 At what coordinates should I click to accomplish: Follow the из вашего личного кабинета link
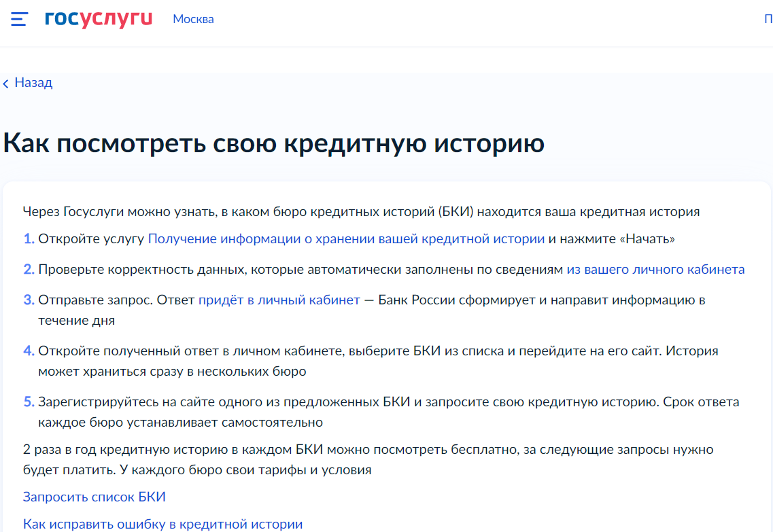[x=655, y=270]
